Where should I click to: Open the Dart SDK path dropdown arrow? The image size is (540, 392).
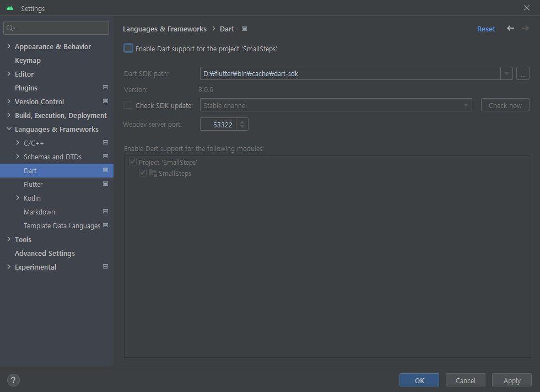[506, 73]
